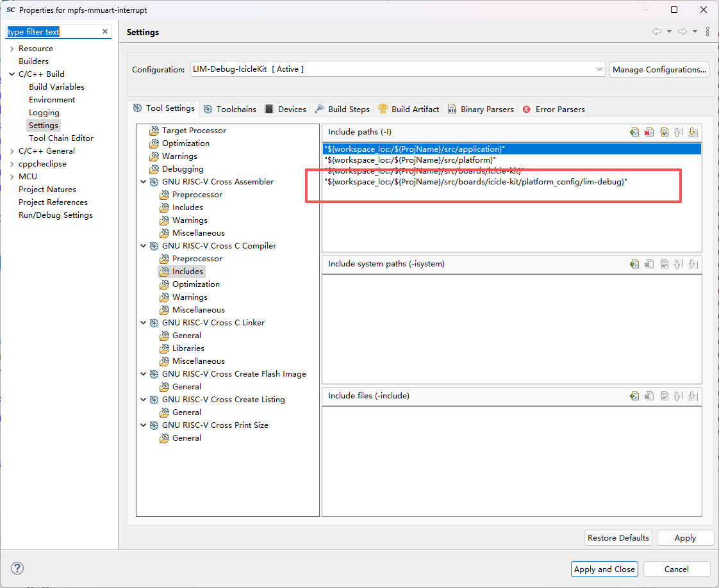The image size is (719, 588).
Task: Switch to the Devices tab
Action: tap(285, 109)
